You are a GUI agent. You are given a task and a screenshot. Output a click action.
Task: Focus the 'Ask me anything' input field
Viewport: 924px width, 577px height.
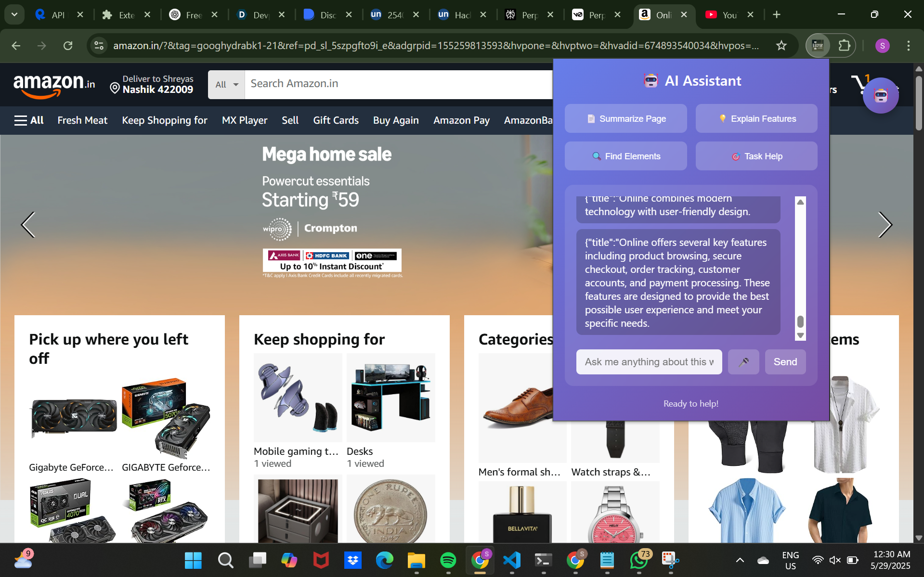click(649, 362)
